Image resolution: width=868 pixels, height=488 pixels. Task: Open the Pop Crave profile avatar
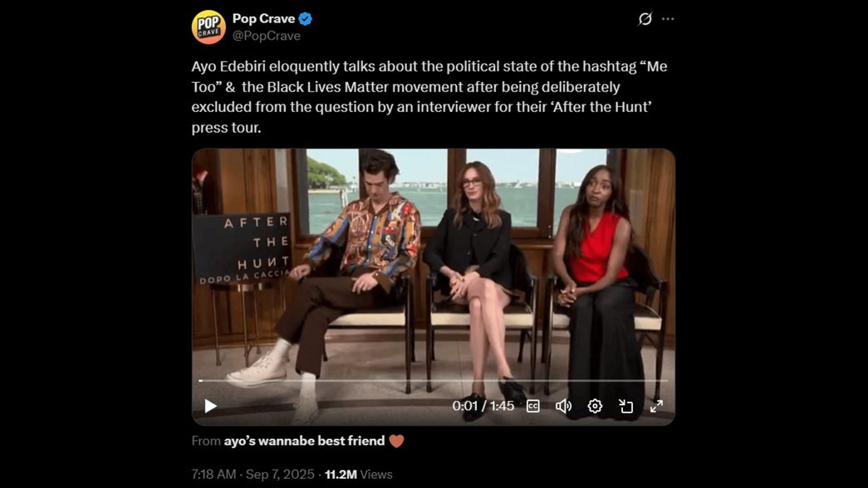click(x=208, y=27)
